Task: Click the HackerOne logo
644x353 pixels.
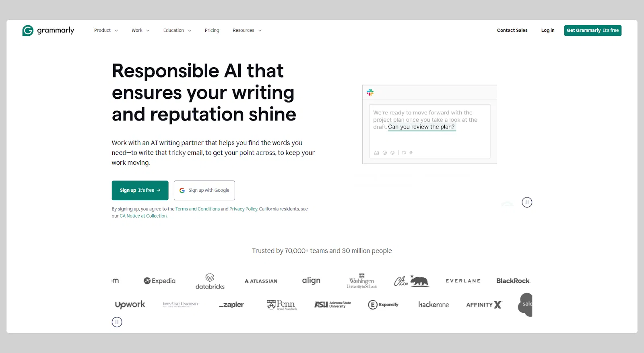Action: 433,305
